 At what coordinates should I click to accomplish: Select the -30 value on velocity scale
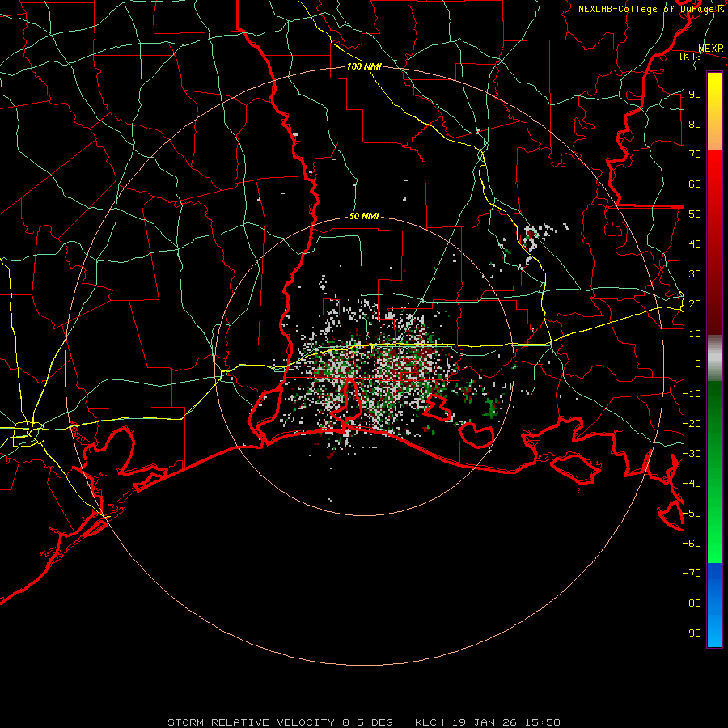click(692, 454)
